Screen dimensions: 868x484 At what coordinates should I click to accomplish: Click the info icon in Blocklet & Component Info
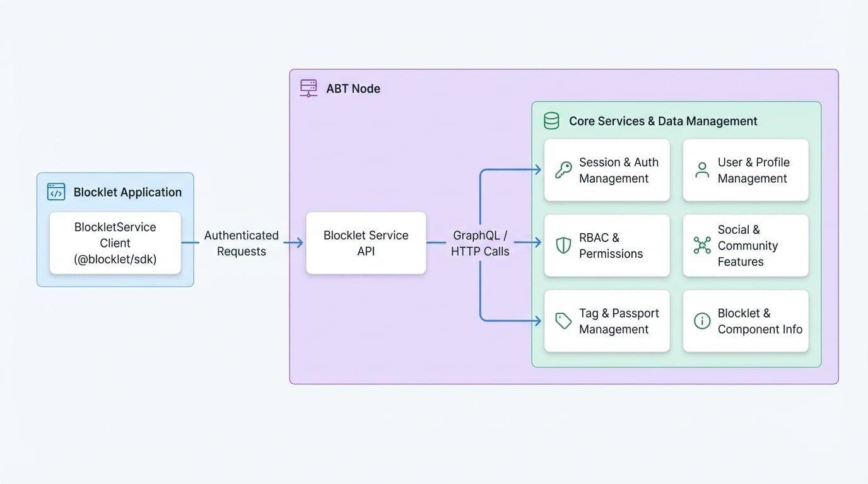[x=701, y=321]
